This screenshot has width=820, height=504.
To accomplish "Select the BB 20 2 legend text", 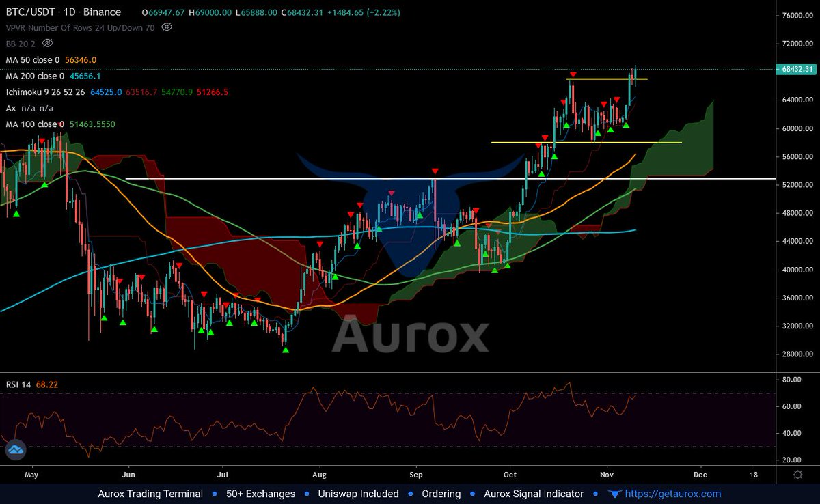I will tap(21, 43).
